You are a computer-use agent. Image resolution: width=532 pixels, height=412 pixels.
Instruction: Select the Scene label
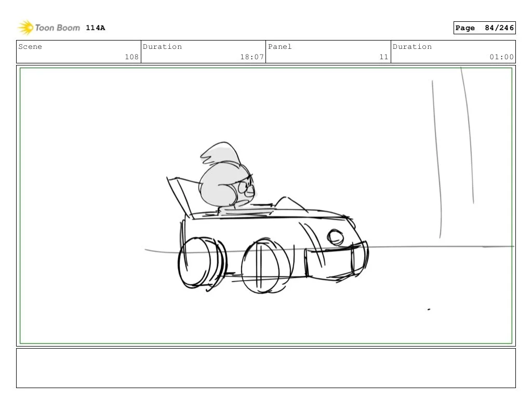point(30,46)
